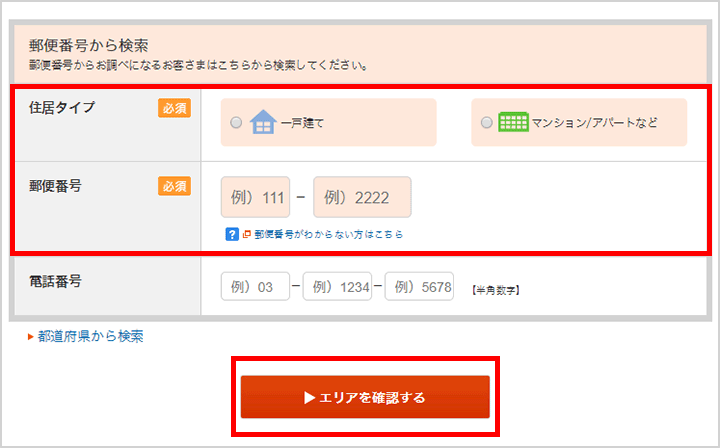Select the 一戸建て radio button

tap(236, 123)
